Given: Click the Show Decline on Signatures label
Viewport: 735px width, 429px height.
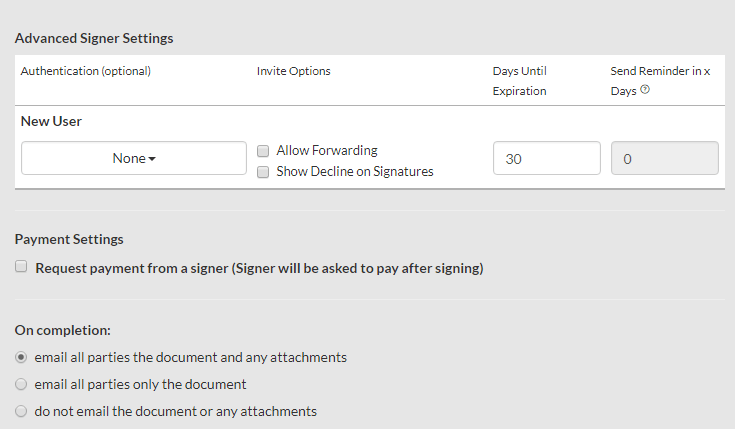Looking at the screenshot, I should click(x=355, y=172).
